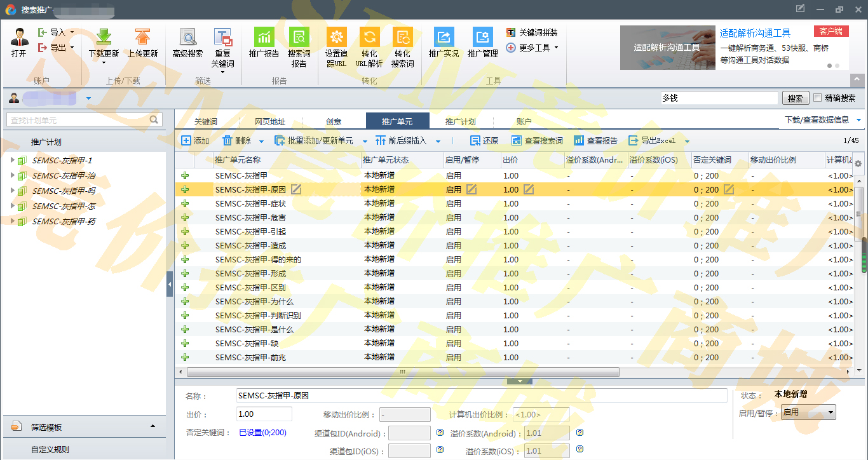Click the 设置追踪URL gear icon

(x=336, y=37)
